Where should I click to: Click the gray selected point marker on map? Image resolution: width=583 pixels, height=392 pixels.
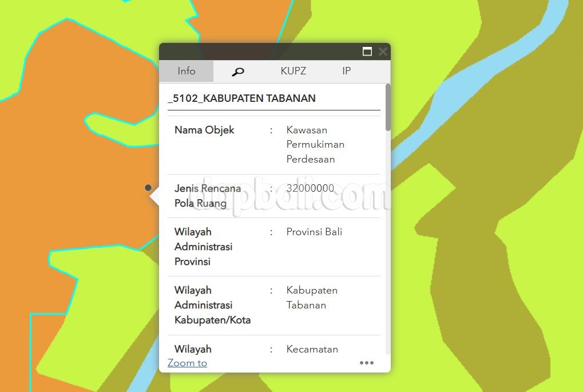point(148,188)
